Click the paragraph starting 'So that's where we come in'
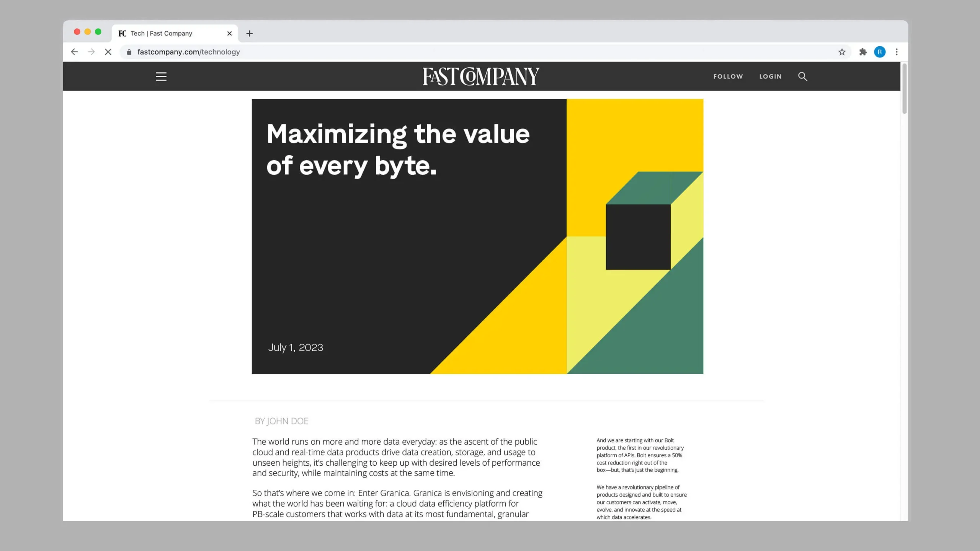Image resolution: width=980 pixels, height=551 pixels. click(x=397, y=504)
